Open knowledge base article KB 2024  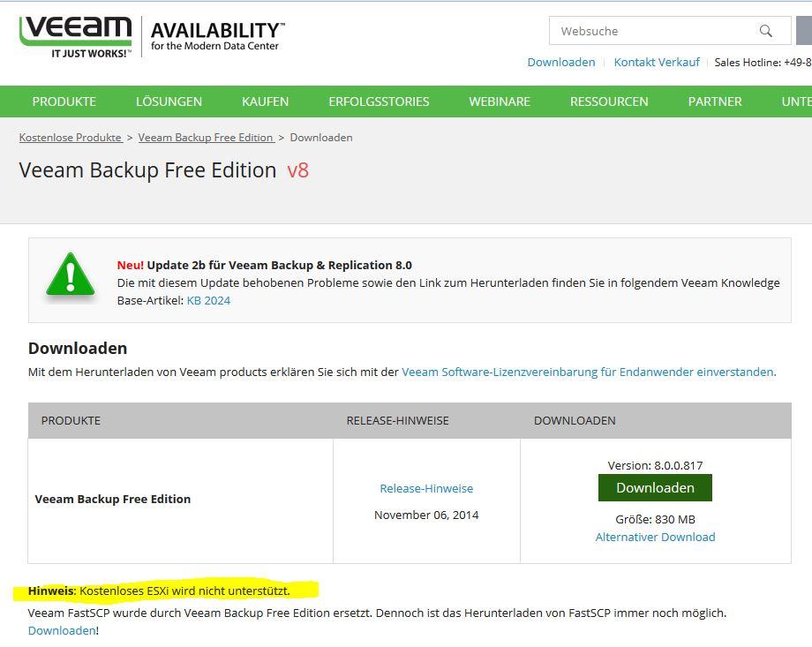pyautogui.click(x=208, y=301)
